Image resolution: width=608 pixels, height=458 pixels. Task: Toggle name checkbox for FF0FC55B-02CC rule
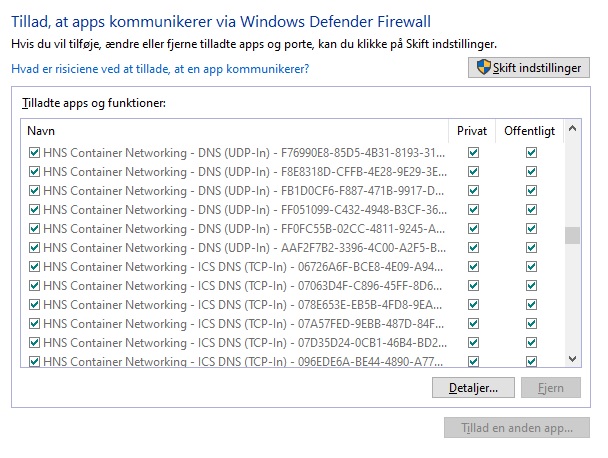pos(34,228)
